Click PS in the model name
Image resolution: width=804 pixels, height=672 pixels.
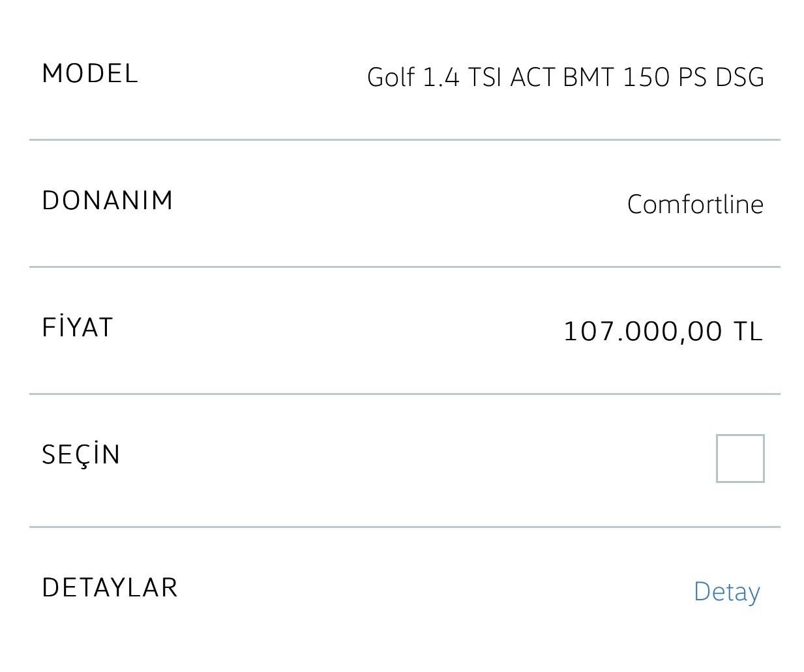[x=692, y=77]
